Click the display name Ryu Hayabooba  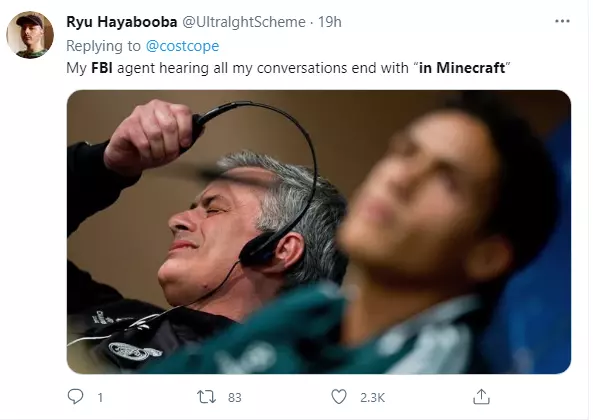point(122,22)
